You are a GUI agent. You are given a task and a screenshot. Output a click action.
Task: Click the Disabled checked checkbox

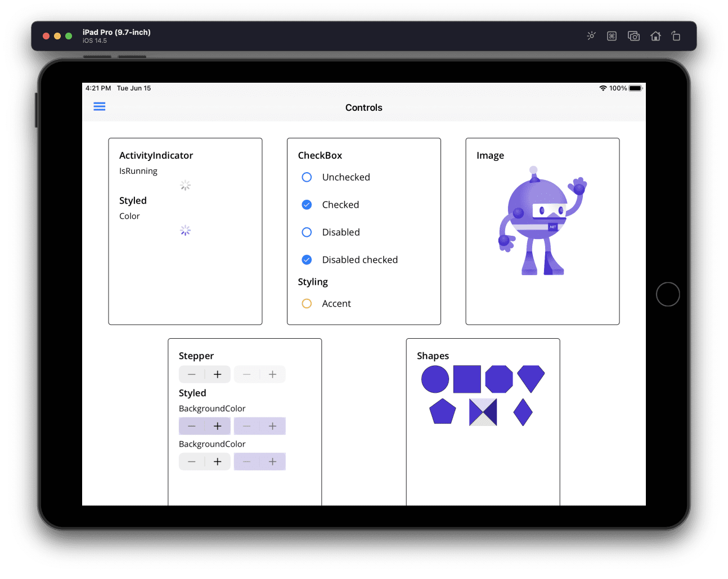[x=307, y=260]
